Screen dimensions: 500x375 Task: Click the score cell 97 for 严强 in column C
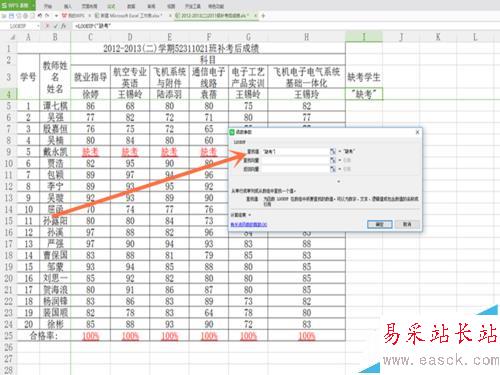[90, 244]
